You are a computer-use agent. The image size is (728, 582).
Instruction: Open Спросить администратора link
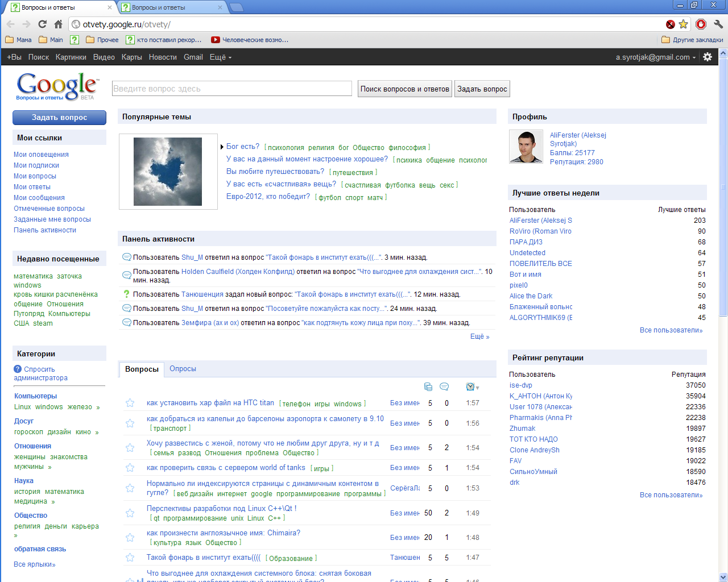pyautogui.click(x=40, y=373)
